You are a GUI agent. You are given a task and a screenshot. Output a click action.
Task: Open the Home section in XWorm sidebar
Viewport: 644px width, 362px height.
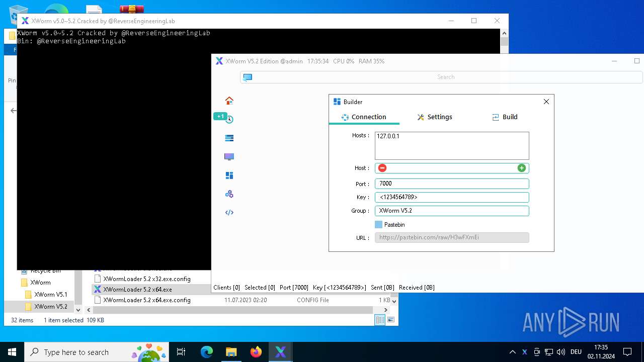pos(229,101)
